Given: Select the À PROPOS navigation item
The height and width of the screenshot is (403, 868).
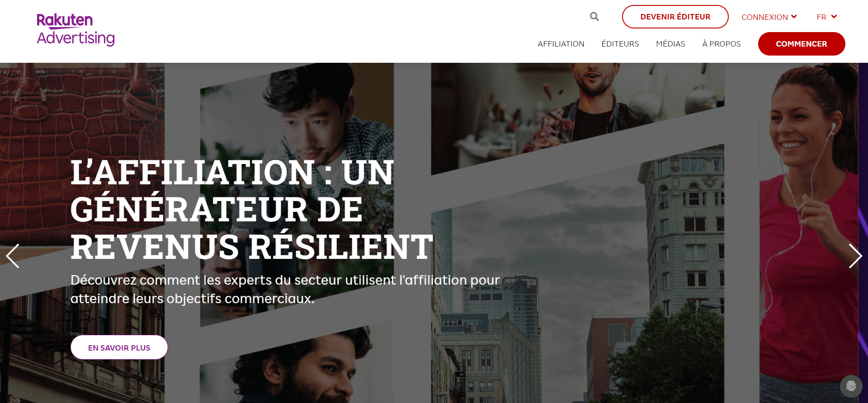Looking at the screenshot, I should point(722,44).
